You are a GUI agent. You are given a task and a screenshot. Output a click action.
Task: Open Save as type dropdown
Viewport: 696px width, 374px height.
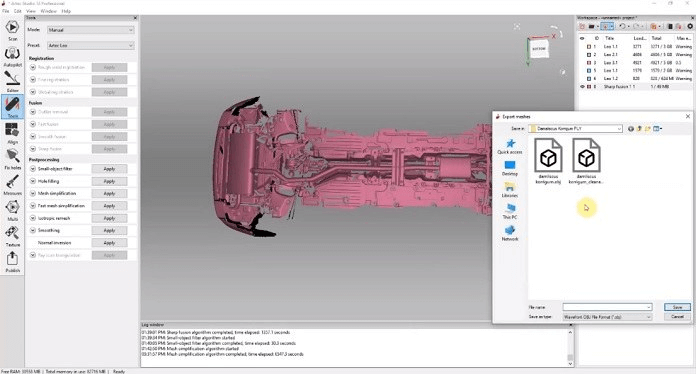click(607, 317)
